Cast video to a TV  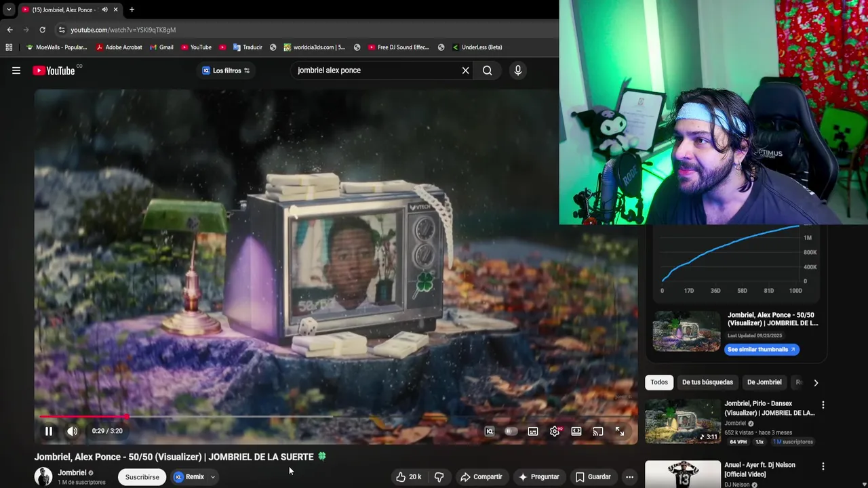coord(598,431)
